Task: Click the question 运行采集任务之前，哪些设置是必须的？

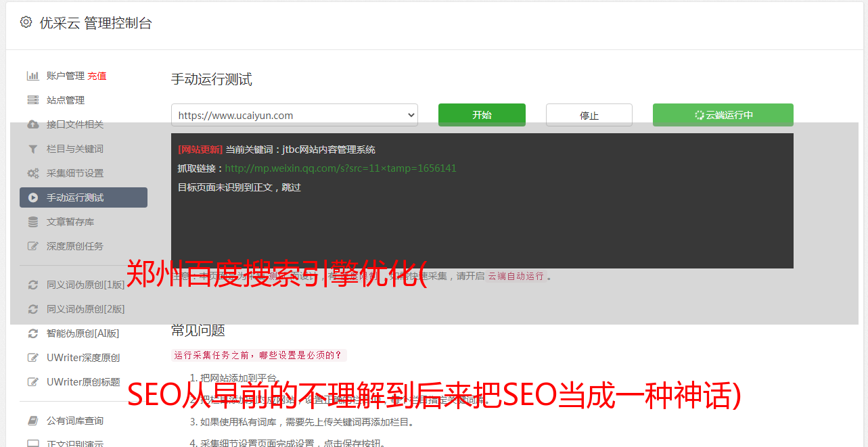Action: (258, 355)
